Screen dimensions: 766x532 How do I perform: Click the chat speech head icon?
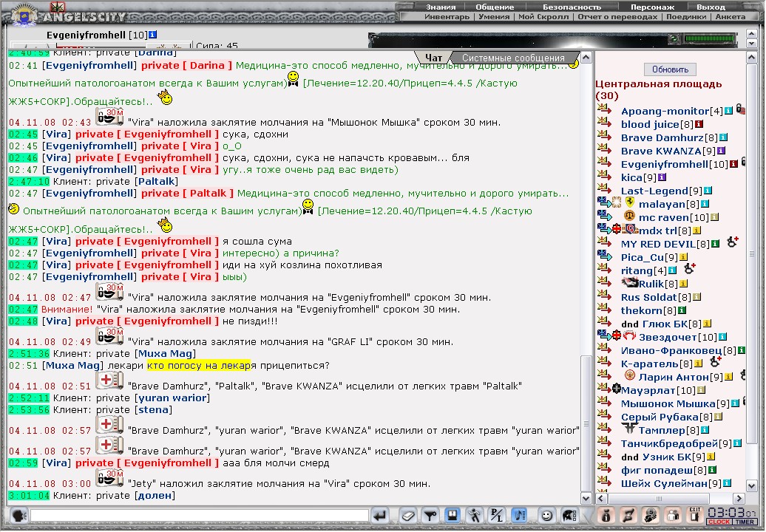tap(19, 516)
